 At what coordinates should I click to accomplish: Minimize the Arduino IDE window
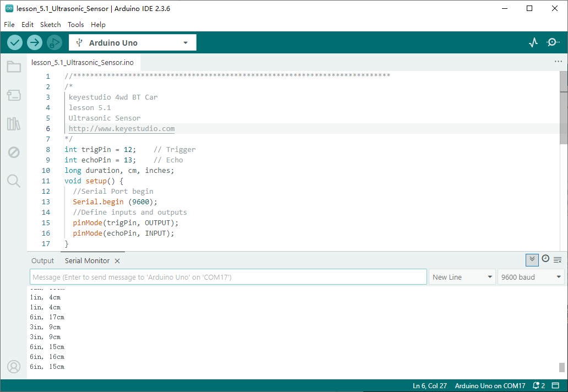pos(505,8)
